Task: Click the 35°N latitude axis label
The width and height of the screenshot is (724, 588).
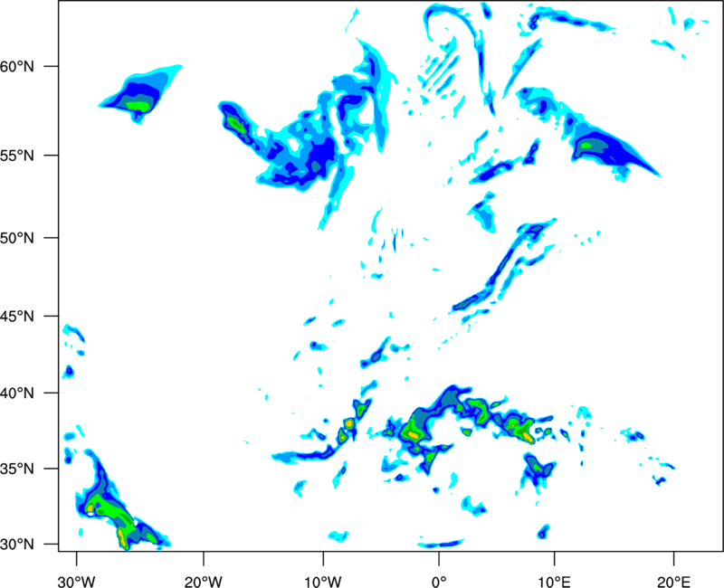Action: [17, 469]
